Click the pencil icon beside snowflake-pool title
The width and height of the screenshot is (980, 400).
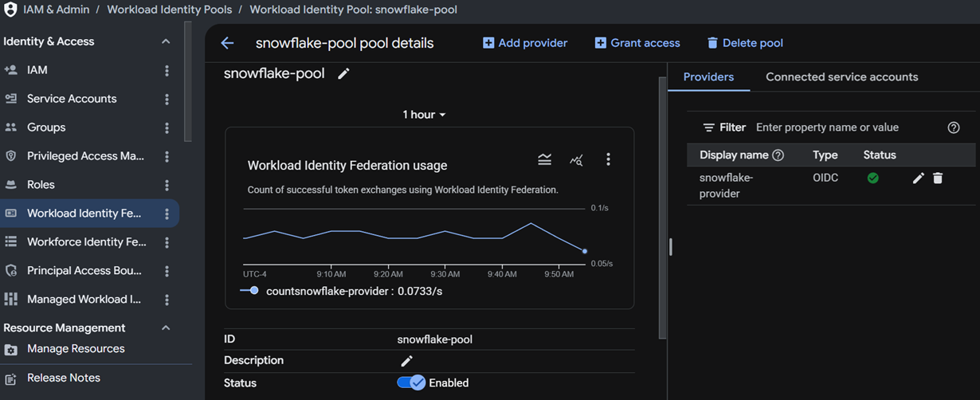343,73
